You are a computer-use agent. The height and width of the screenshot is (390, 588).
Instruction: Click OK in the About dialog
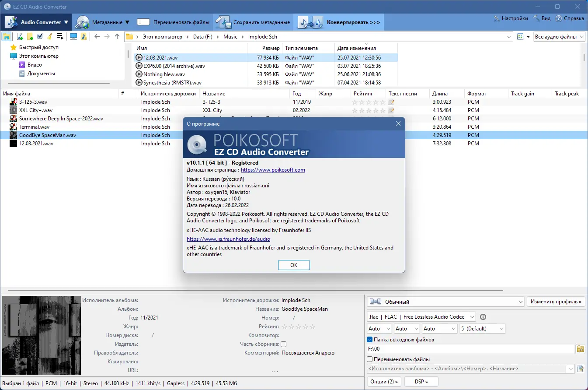pos(294,265)
